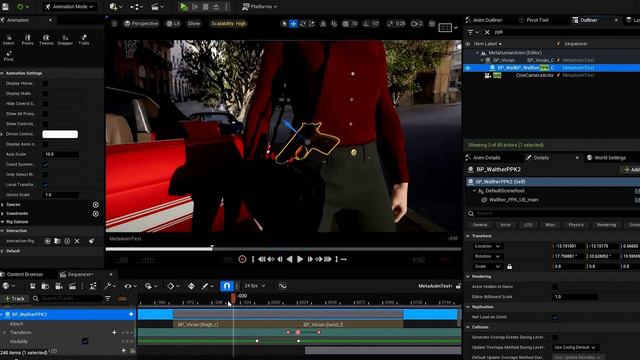Viewport: 640px width, 360px height.
Task: Click the sequencer record button
Action: pyautogui.click(x=242, y=259)
